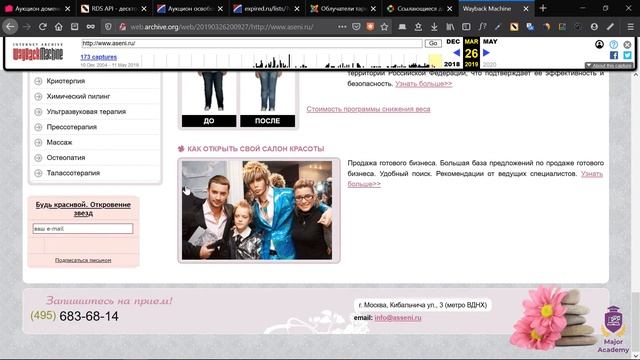Viewport: 640px width, 360px height.
Task: Open the browser hamburger menu
Action: click(x=630, y=27)
